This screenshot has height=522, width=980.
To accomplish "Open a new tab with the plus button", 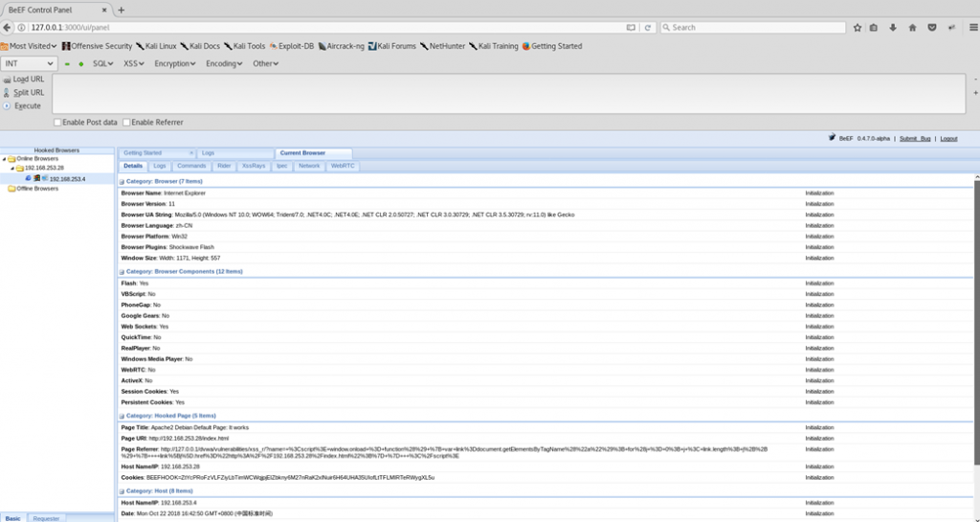I will [122, 10].
